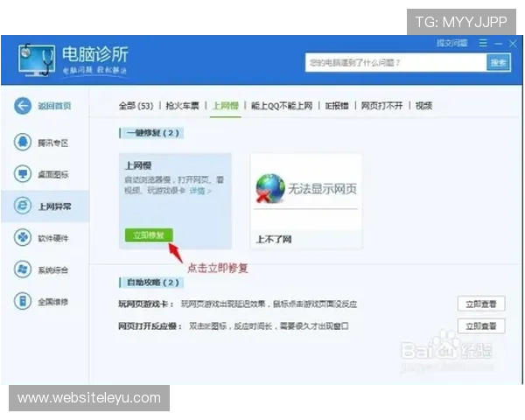The height and width of the screenshot is (420, 525).
Task: Click the 玩网页游戏卡 entry title
Action: click(x=146, y=304)
